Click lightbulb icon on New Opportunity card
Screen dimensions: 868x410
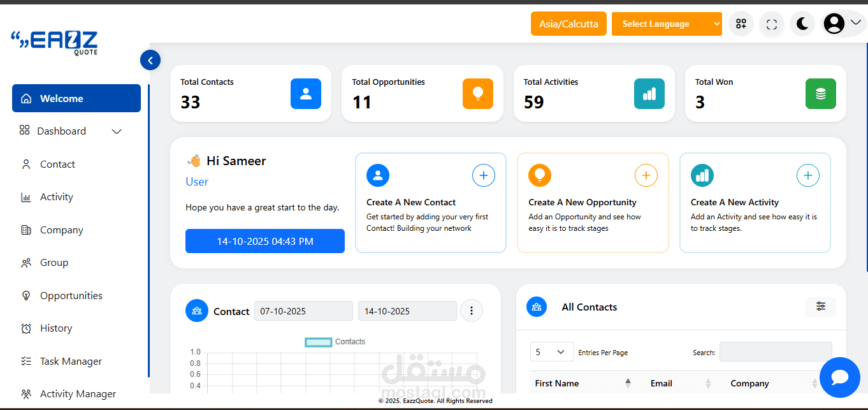[x=540, y=175]
